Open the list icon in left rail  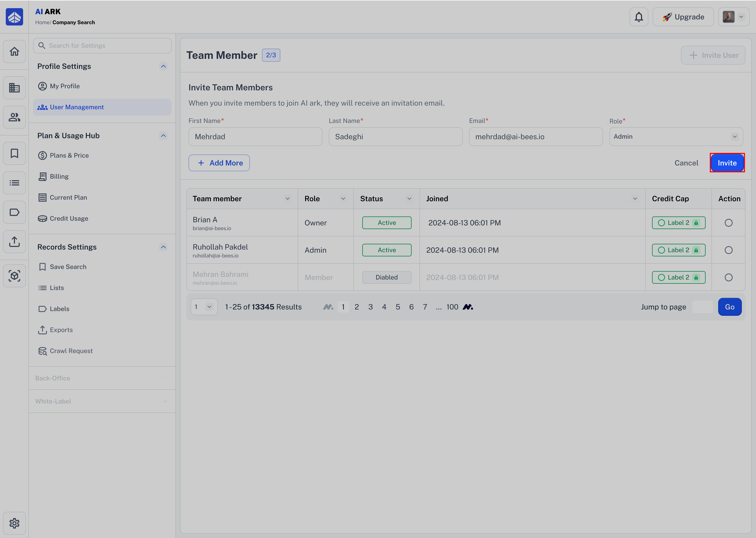[14, 183]
